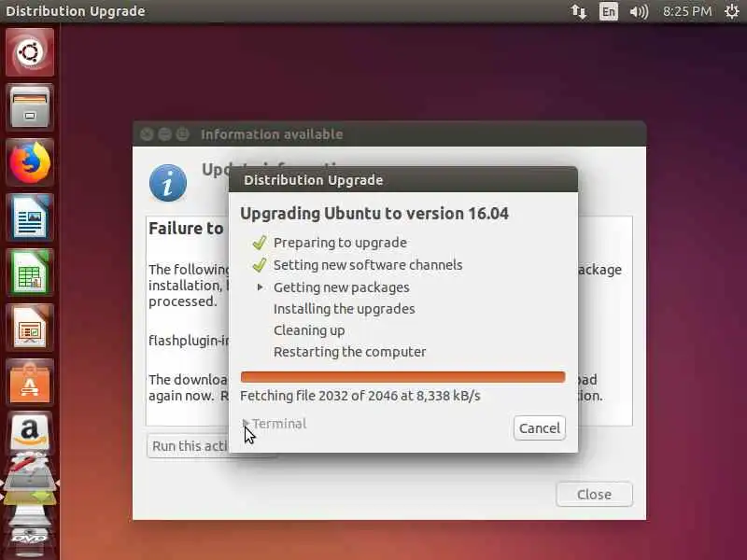Cancel the distribution upgrade

(x=540, y=428)
